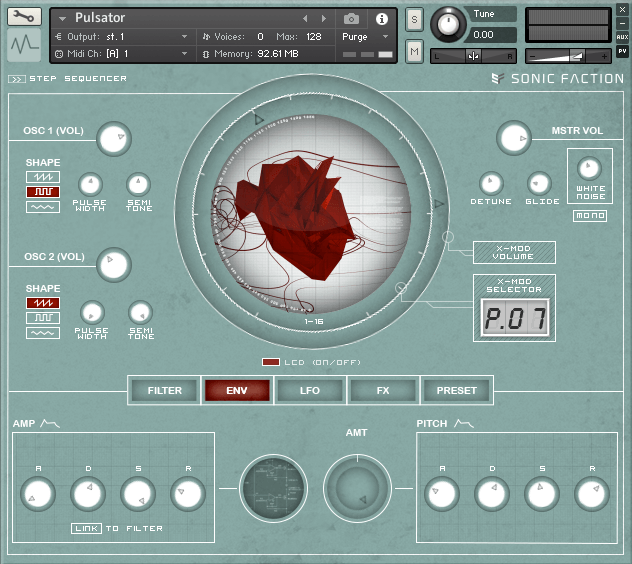Click the AUX button

pos(622,37)
